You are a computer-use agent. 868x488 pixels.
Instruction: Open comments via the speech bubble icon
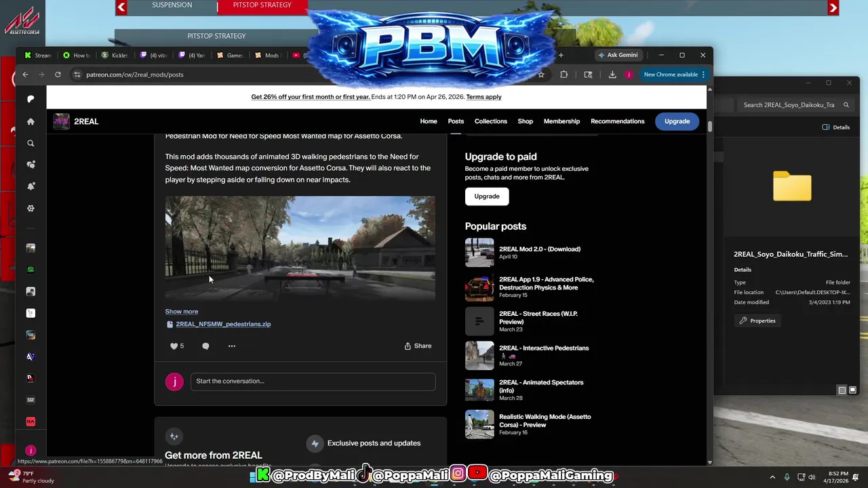click(205, 346)
